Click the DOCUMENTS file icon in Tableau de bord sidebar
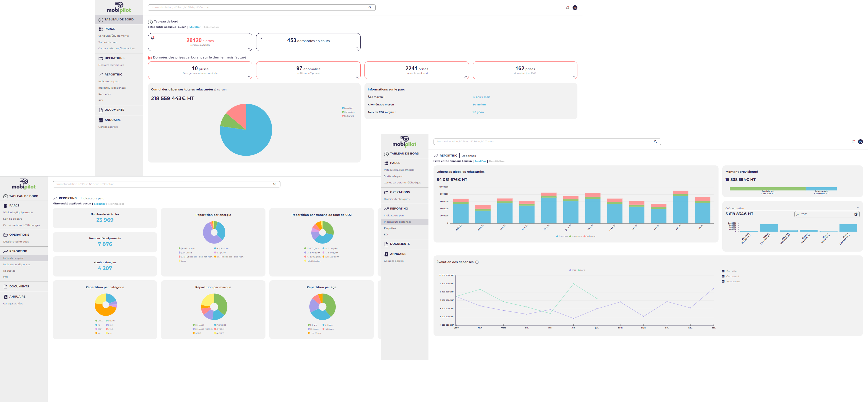Viewport: 868px width, 402px height. pos(101,110)
